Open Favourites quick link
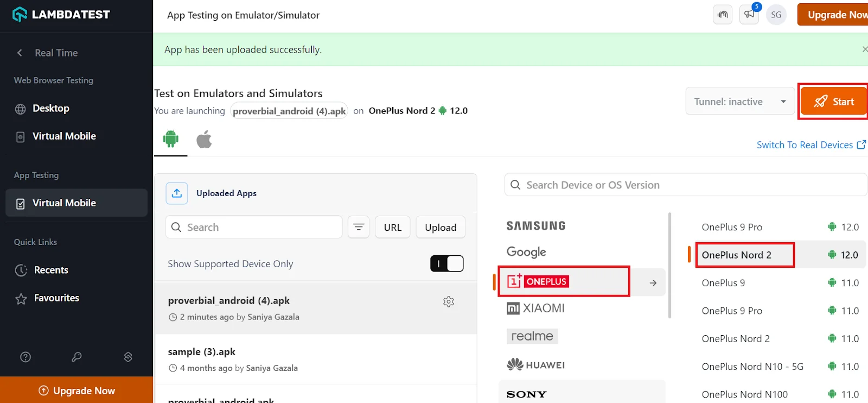Screen dimensions: 868x403 [56, 298]
